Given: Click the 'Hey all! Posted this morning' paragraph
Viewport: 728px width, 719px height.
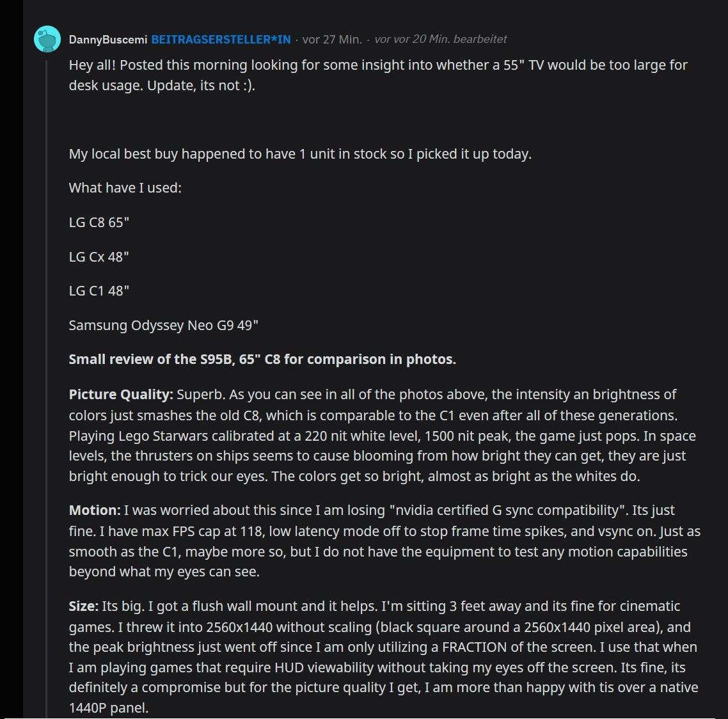Looking at the screenshot, I should pos(378,75).
